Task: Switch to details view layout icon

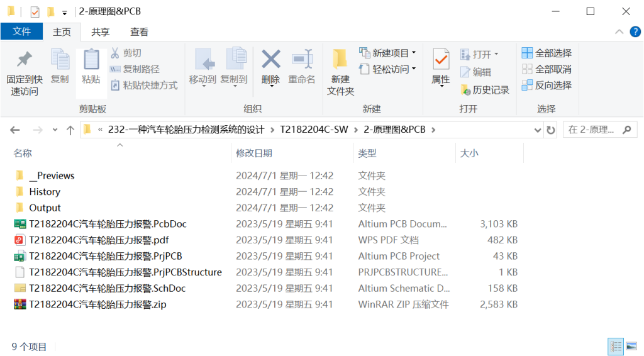Action: 615,347
